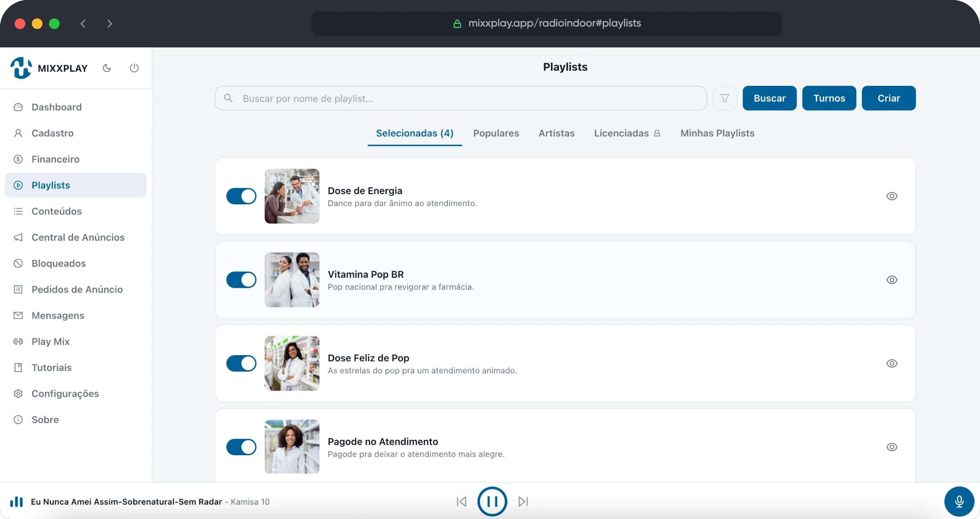Turn off Dose Feliz de Pop toggle
Viewport: 980px width, 519px height.
[x=241, y=363]
